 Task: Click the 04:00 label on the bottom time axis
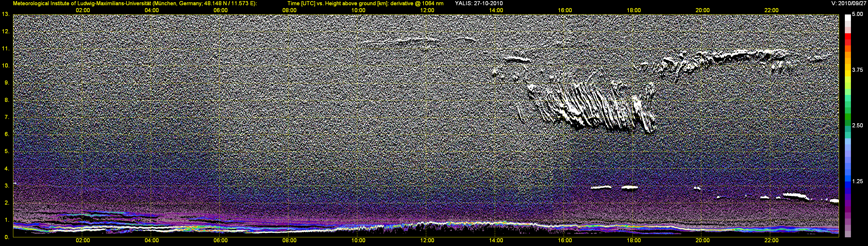coord(152,241)
